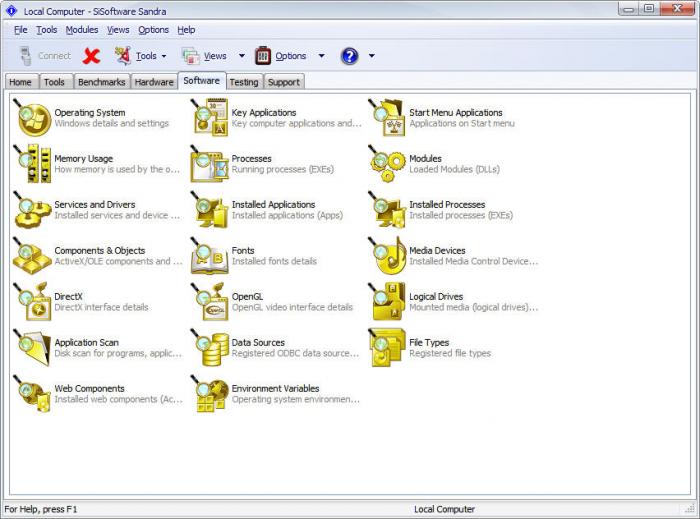Viewport: 700px width, 519px height.
Task: Click the window resize grip in status bar
Action: pyautogui.click(x=689, y=509)
